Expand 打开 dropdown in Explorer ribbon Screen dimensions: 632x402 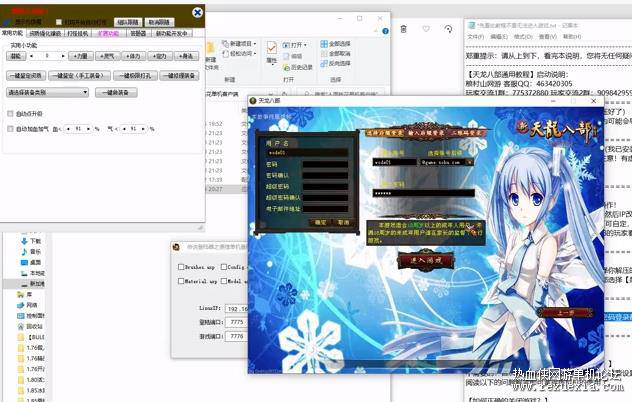tap(305, 45)
